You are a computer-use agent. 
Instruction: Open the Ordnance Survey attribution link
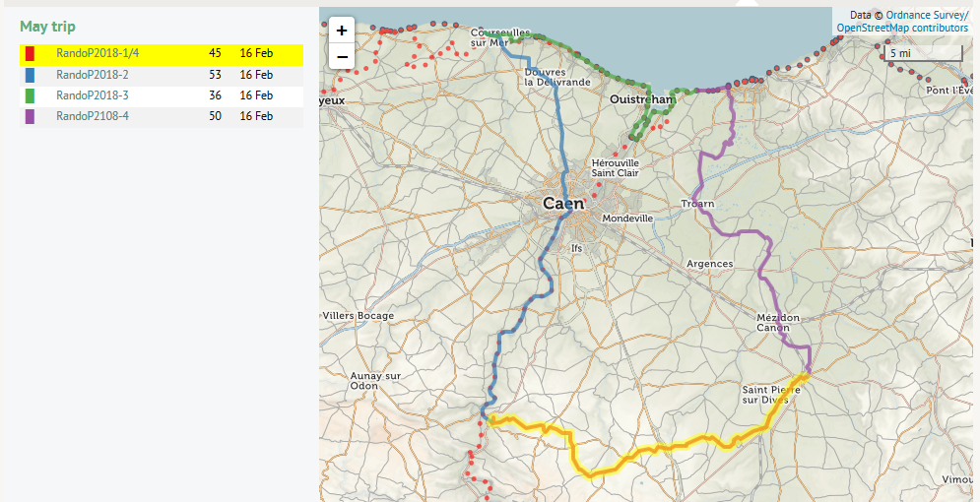[927, 15]
